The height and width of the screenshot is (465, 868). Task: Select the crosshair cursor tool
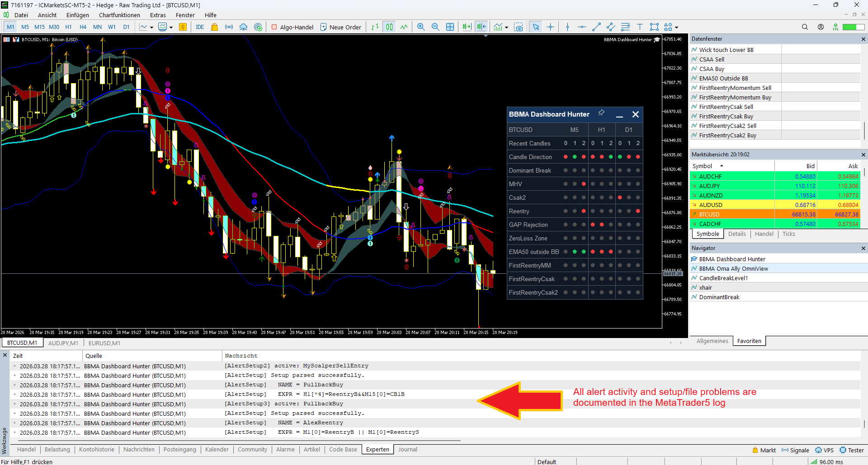[x=550, y=27]
